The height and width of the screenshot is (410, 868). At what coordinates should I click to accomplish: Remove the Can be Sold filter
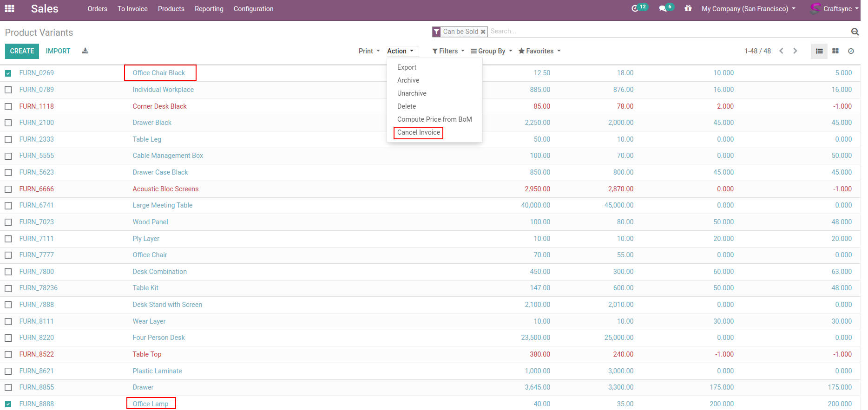tap(483, 32)
